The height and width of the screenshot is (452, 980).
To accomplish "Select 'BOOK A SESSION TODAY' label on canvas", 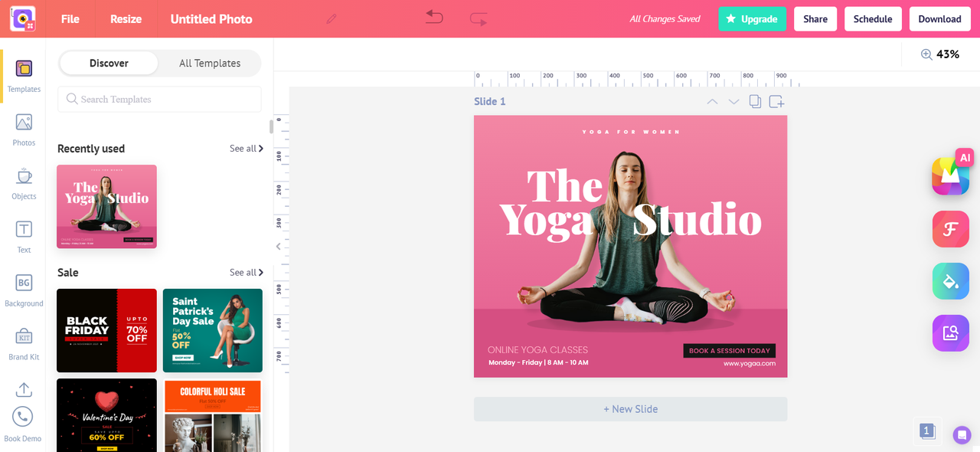I will coord(730,351).
